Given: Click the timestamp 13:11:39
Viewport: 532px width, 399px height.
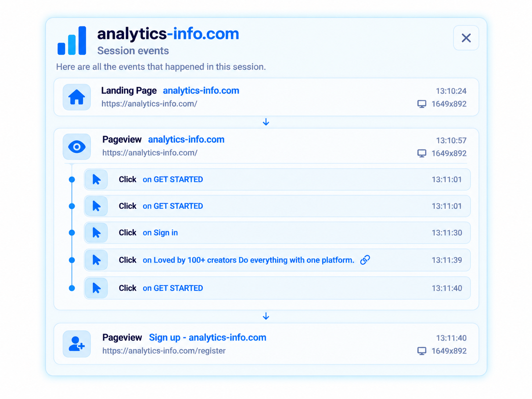Looking at the screenshot, I should pos(447,260).
